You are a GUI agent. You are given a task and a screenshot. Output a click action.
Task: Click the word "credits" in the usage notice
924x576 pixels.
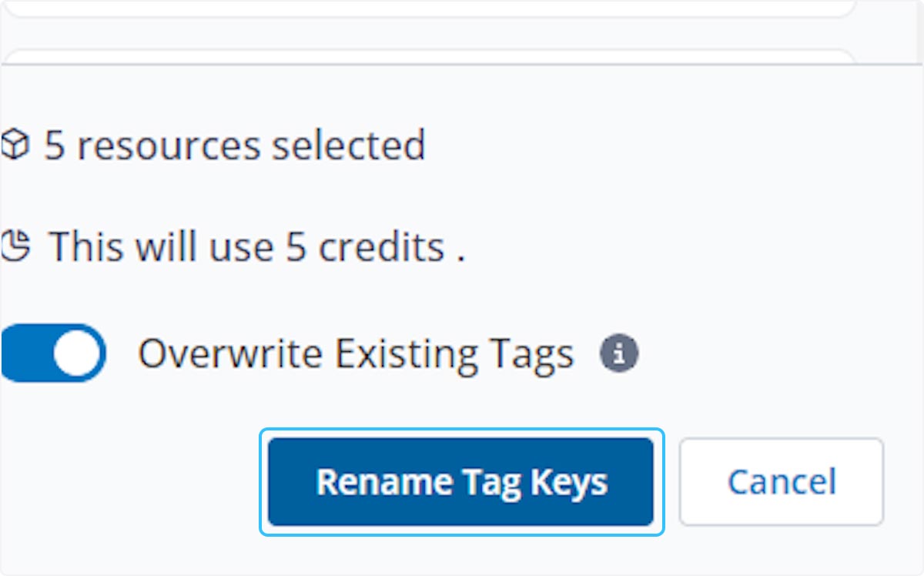click(x=380, y=246)
